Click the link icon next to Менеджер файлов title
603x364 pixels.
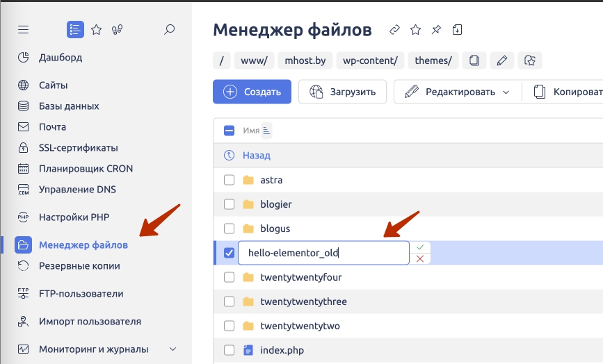pos(394,30)
